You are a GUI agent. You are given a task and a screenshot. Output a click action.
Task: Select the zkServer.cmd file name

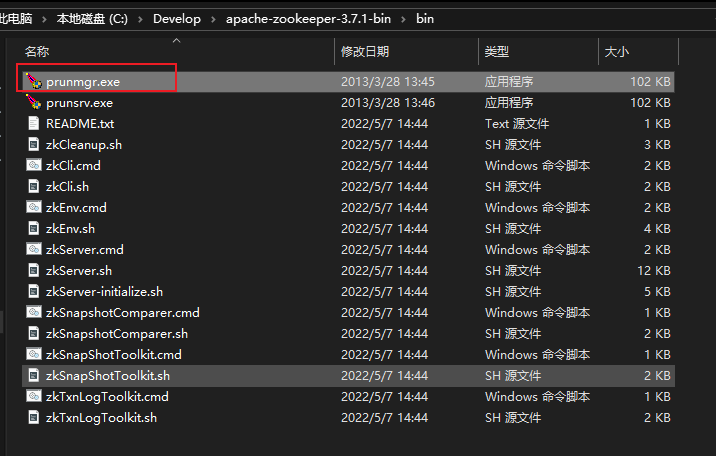coord(84,250)
